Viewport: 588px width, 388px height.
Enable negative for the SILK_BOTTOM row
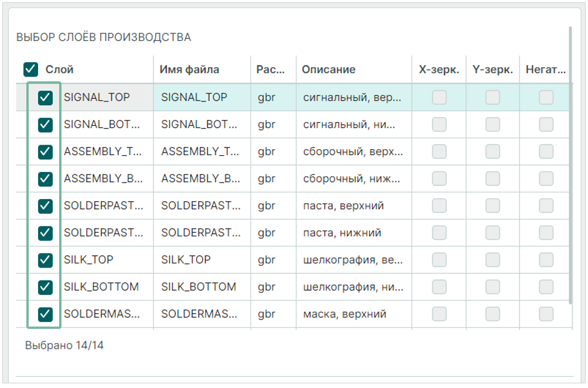click(546, 287)
